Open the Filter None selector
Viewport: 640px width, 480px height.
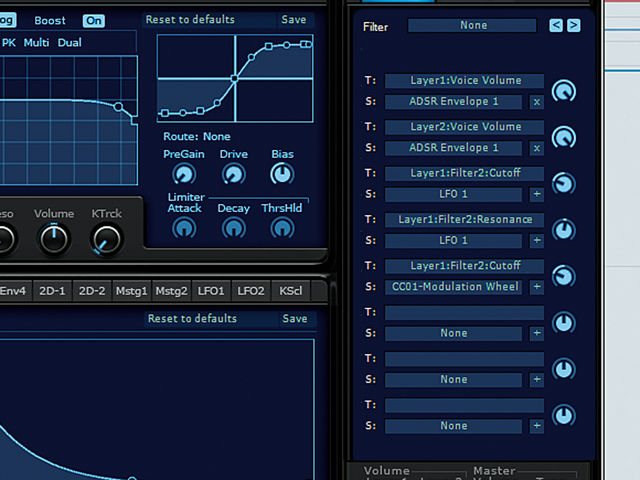coord(472,25)
